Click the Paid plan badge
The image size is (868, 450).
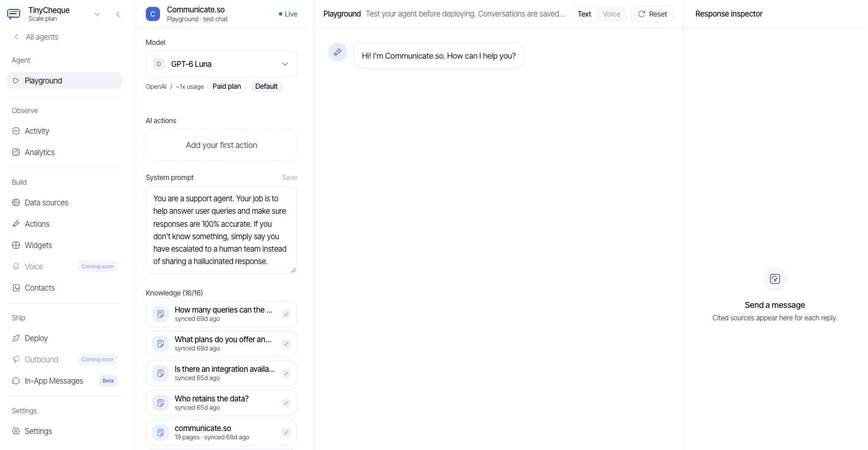(x=227, y=86)
